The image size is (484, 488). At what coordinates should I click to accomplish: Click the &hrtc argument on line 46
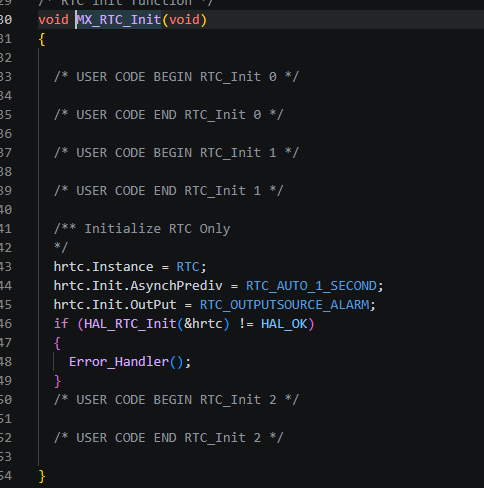pyautogui.click(x=203, y=324)
